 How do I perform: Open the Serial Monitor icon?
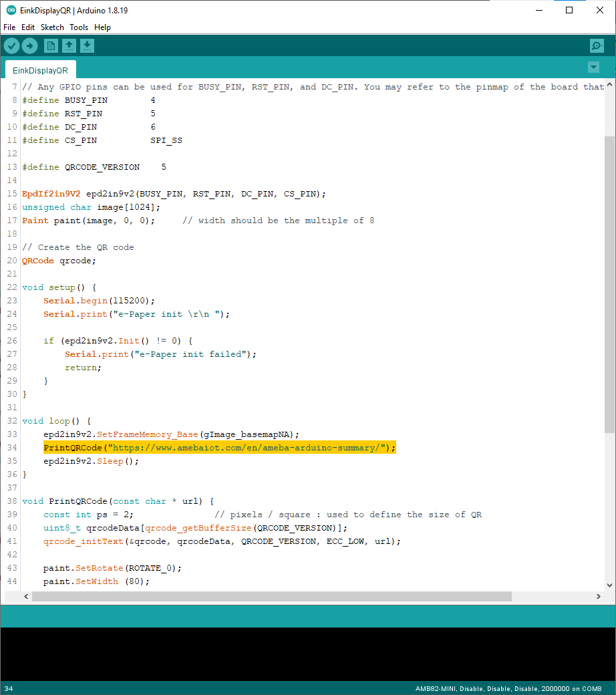point(597,45)
